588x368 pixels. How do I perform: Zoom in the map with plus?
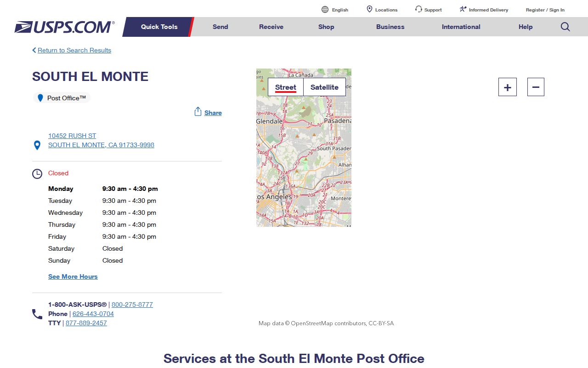point(508,87)
